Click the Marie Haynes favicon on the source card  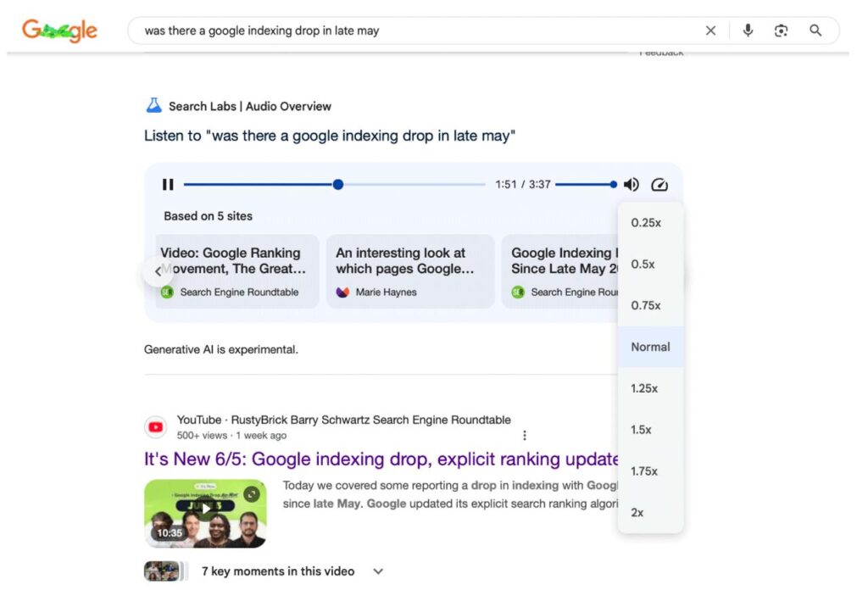pos(342,292)
